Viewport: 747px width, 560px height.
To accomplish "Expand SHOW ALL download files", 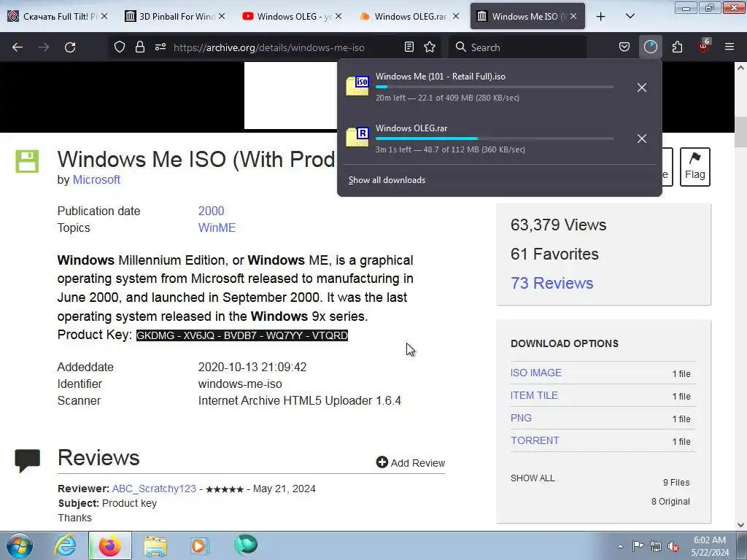I will tap(533, 478).
